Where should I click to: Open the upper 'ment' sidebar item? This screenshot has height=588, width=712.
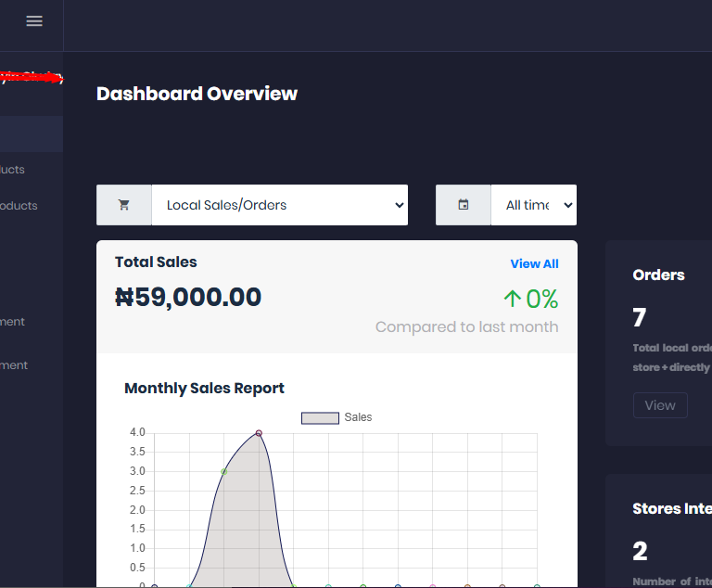pos(13,322)
